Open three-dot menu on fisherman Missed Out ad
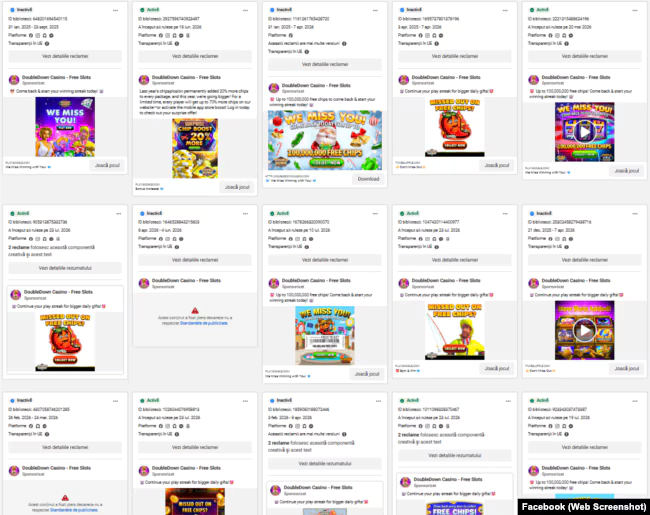 [505, 214]
